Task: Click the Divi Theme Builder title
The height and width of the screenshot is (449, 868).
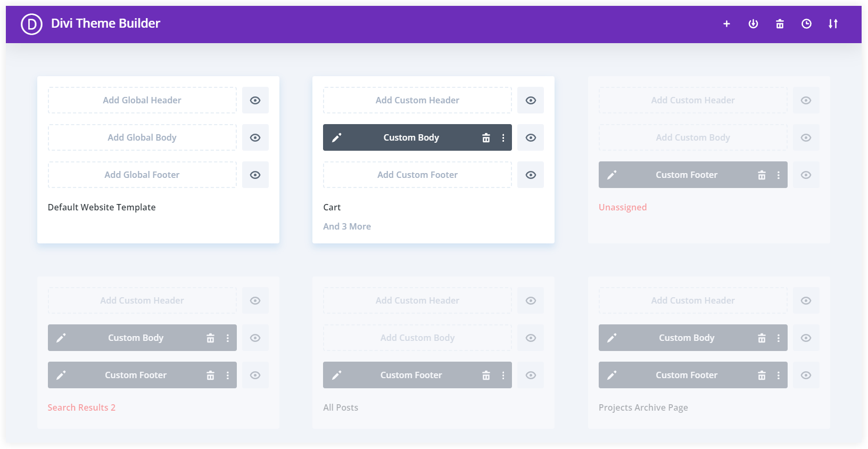Action: [x=105, y=23]
